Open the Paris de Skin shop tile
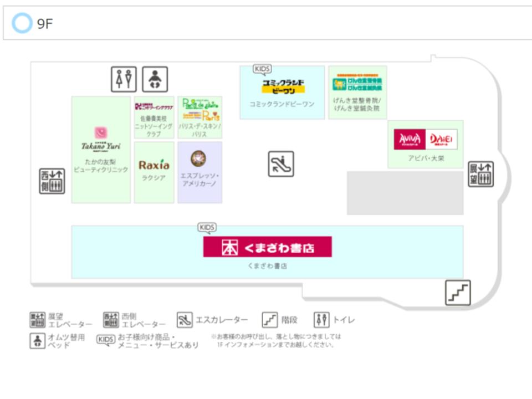Screen dimensions: 532x399 coord(200,117)
